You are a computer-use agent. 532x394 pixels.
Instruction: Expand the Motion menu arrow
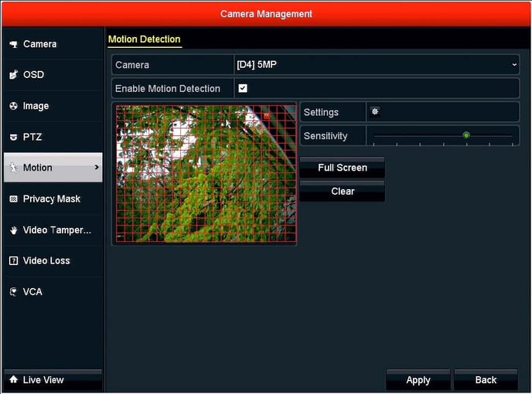97,168
